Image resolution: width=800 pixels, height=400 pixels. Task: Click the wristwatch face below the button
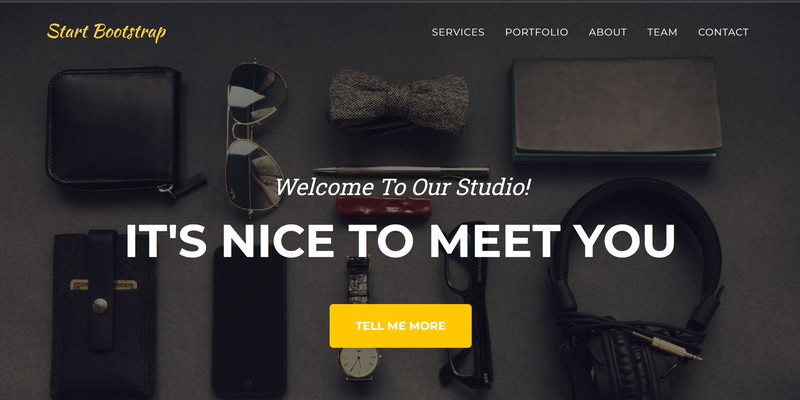pos(359,363)
